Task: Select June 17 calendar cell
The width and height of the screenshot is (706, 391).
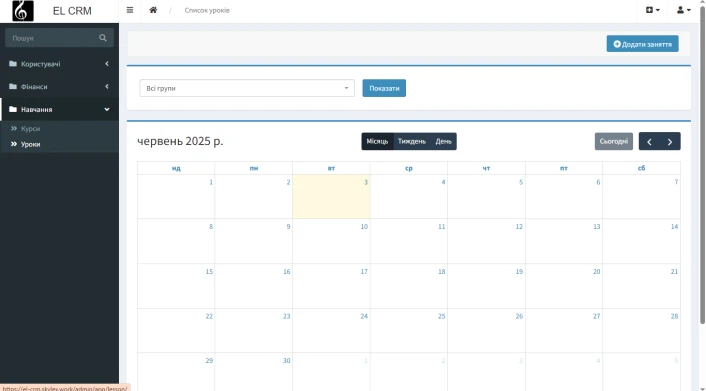Action: pyautogui.click(x=331, y=286)
